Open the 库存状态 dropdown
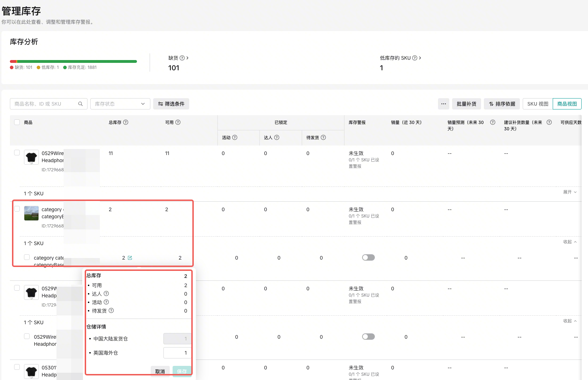Screen dimensions: 588x380 (x=120, y=104)
